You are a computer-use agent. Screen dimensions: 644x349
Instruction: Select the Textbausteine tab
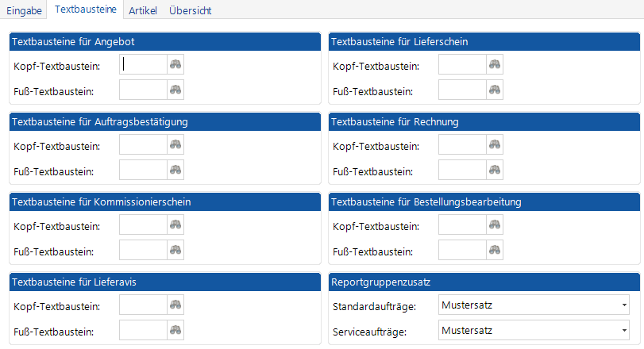click(86, 10)
